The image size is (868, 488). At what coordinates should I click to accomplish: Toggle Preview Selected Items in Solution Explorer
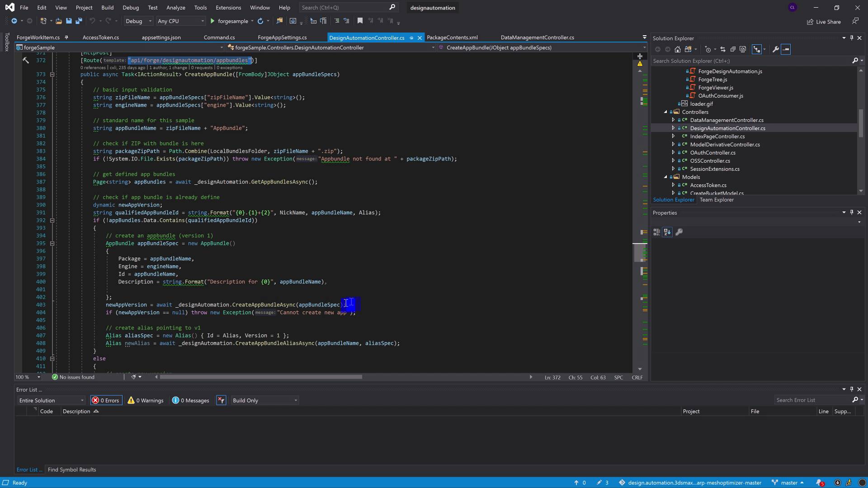click(x=786, y=49)
